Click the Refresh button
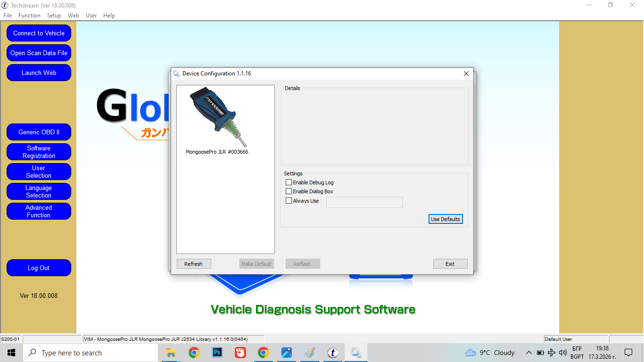Viewport: 644px width, 362px height. [194, 264]
